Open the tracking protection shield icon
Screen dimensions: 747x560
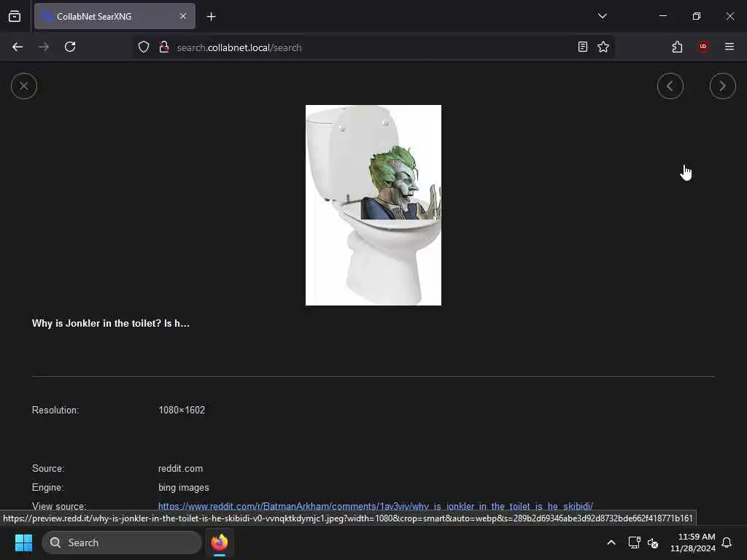(144, 47)
